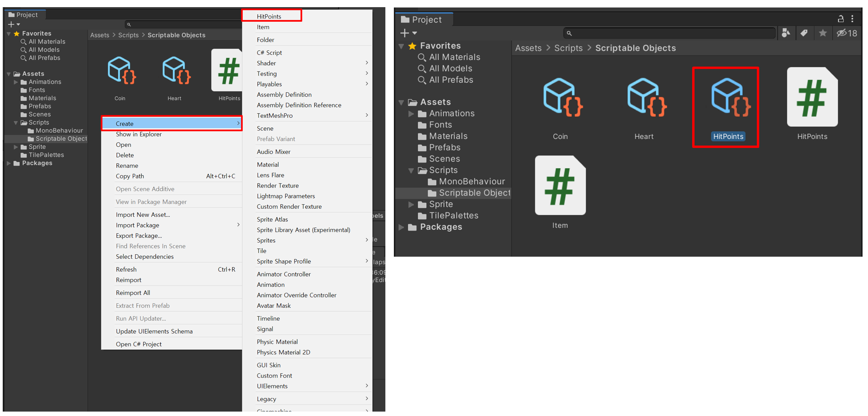The height and width of the screenshot is (416, 868).
Task: Click the search by label tag icon
Action: 804,33
